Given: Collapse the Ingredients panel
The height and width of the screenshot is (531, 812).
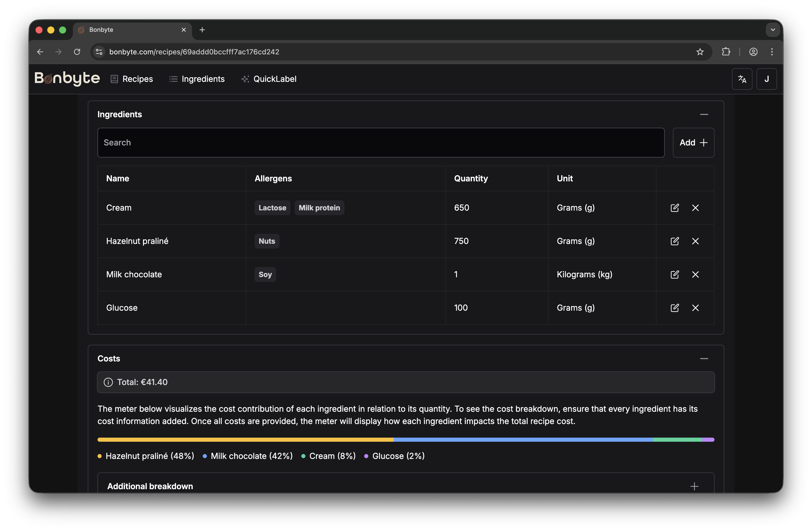Looking at the screenshot, I should point(704,115).
